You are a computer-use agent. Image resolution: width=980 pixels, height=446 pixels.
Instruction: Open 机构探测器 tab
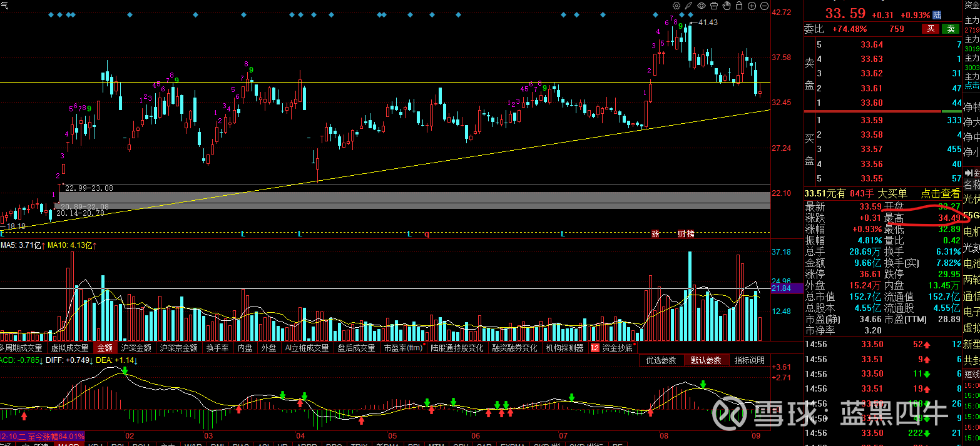click(564, 348)
